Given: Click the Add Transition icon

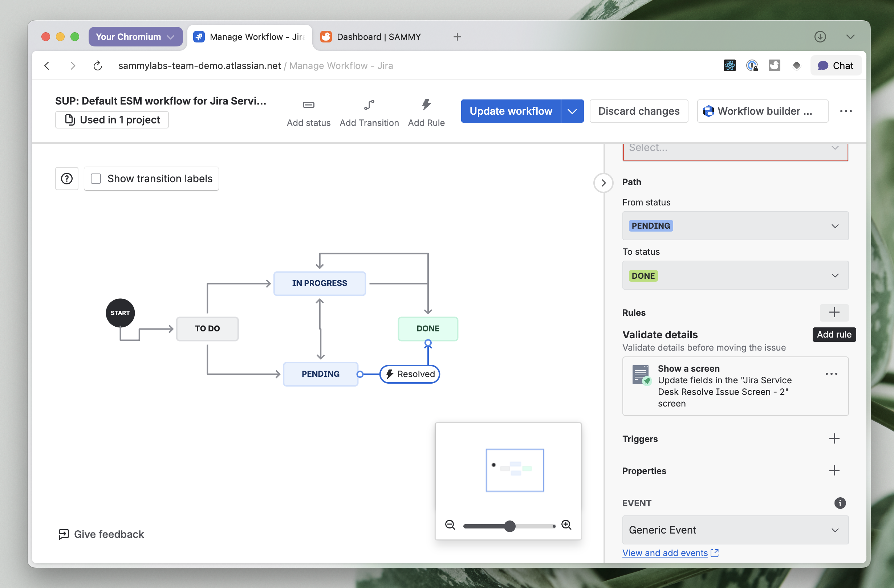Looking at the screenshot, I should click(x=369, y=105).
